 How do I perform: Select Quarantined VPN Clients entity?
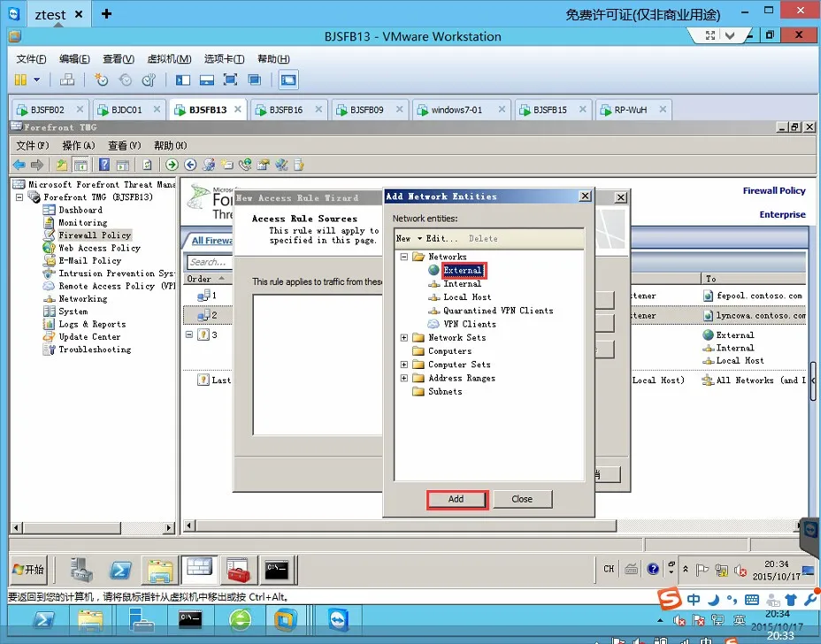[x=498, y=310]
